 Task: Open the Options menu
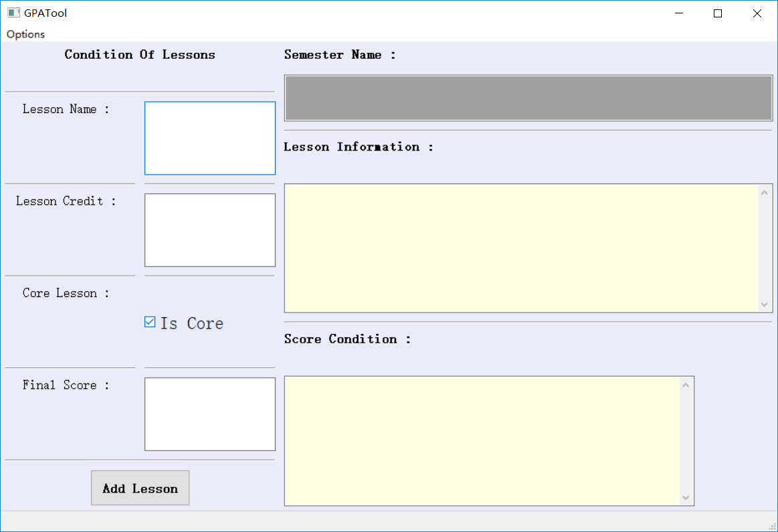click(26, 34)
